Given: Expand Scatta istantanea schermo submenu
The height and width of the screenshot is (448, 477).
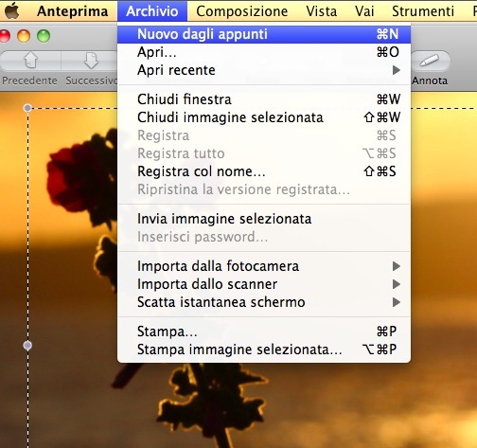Looking at the screenshot, I should tap(264, 302).
